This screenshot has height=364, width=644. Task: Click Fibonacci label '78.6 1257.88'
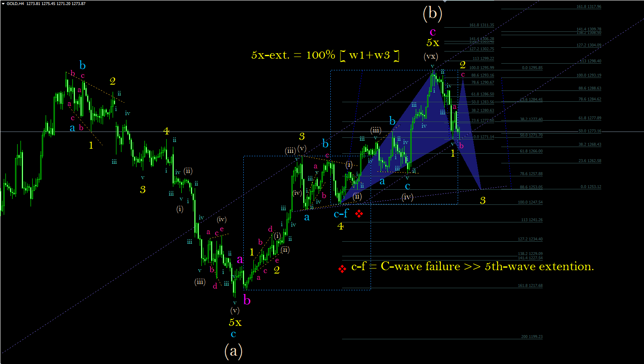point(531,174)
